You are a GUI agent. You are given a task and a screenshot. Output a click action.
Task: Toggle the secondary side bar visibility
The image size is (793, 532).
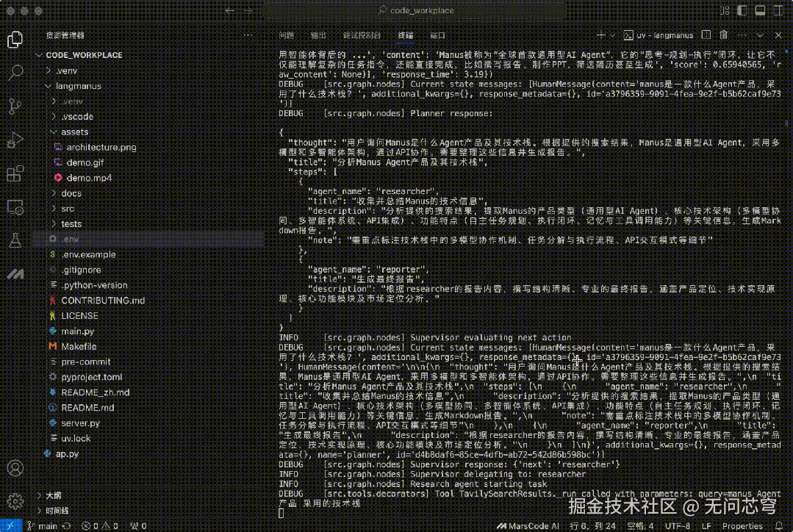(x=778, y=10)
